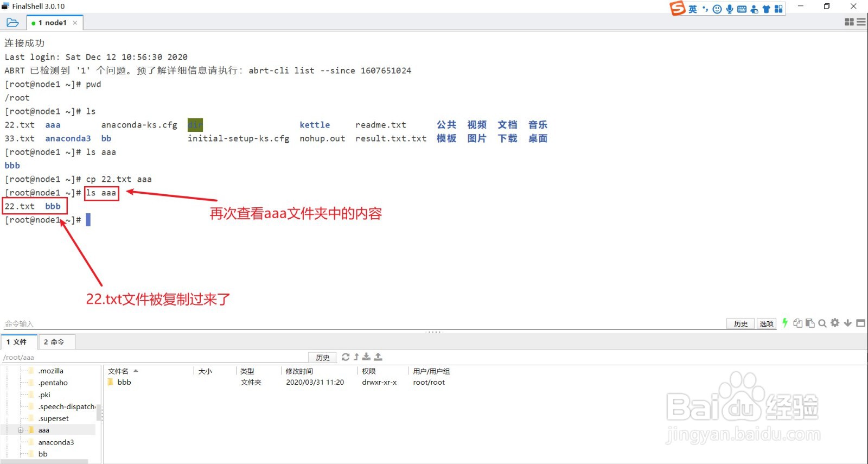Click the root/root owner cell
Image resolution: width=868 pixels, height=464 pixels.
pos(429,383)
